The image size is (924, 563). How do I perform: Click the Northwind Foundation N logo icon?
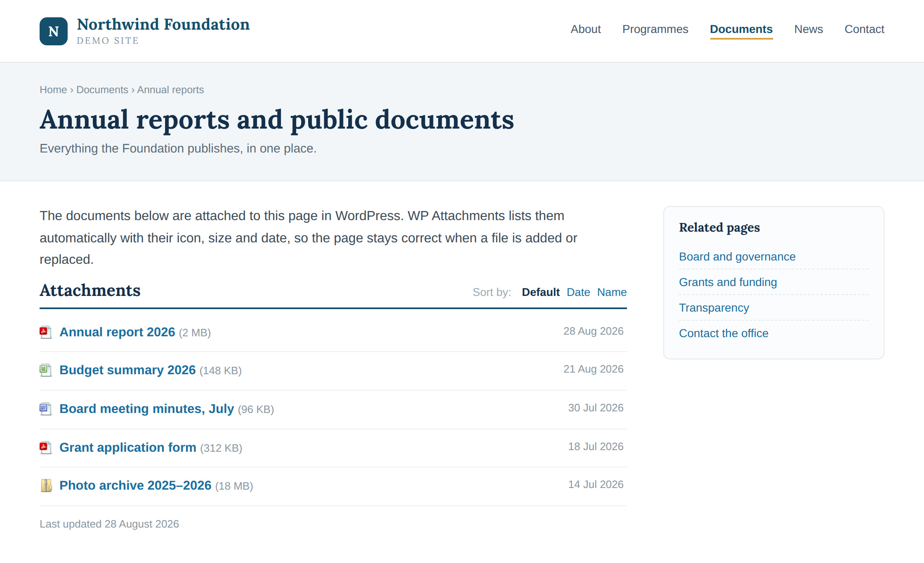point(54,31)
